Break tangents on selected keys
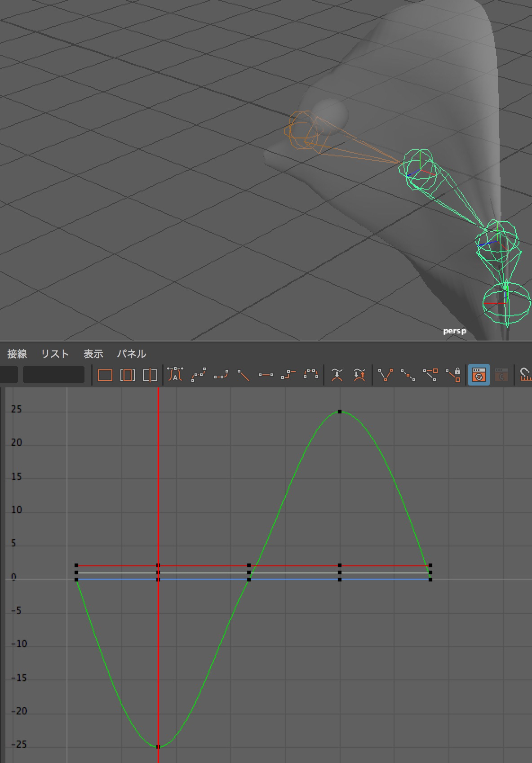The height and width of the screenshot is (763, 532). [386, 375]
